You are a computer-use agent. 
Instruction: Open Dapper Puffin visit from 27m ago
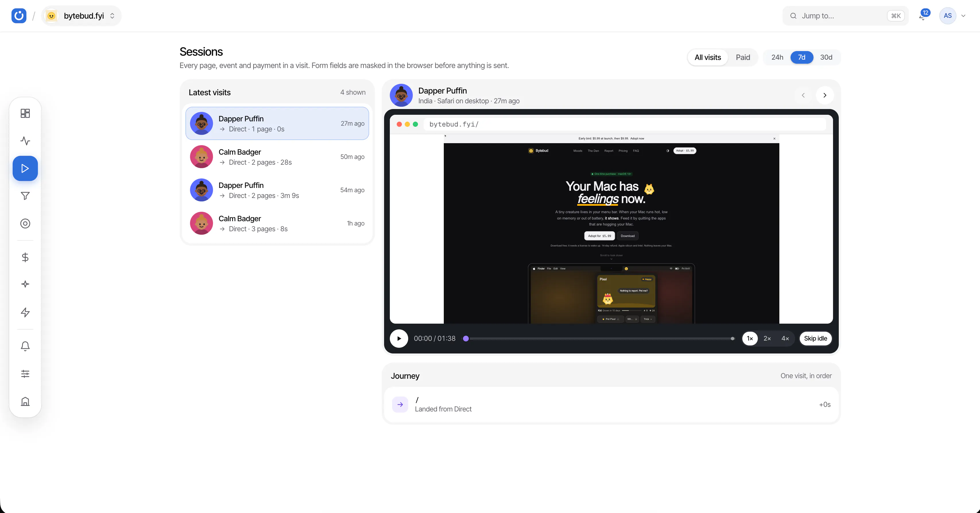click(277, 124)
